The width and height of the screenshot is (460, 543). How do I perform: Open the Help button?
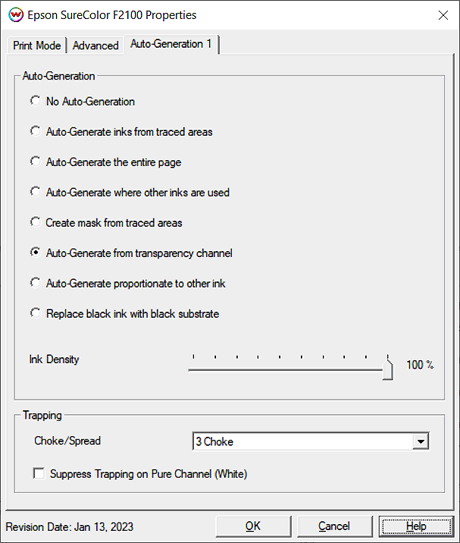click(x=416, y=526)
